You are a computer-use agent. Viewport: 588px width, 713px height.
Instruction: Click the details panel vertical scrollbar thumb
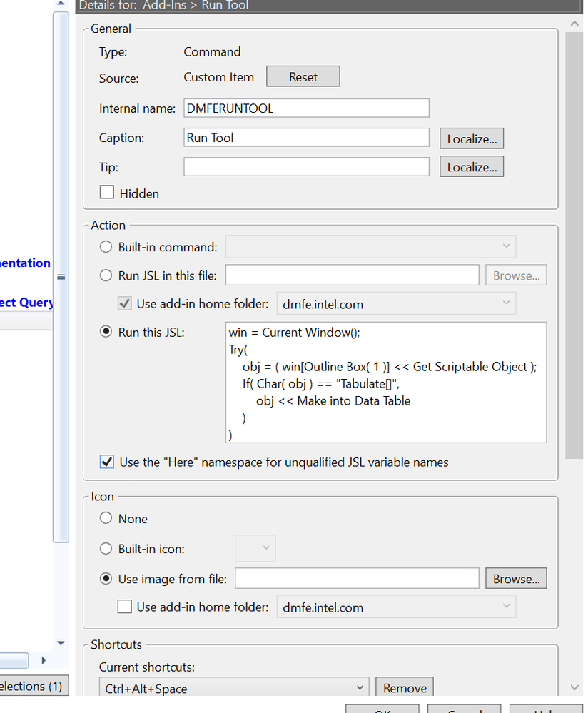[574, 246]
